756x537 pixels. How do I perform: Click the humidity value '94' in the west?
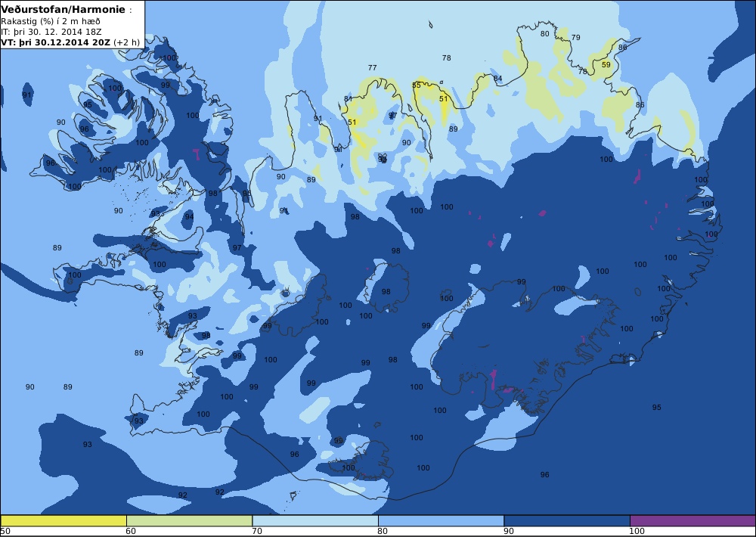[x=190, y=216]
